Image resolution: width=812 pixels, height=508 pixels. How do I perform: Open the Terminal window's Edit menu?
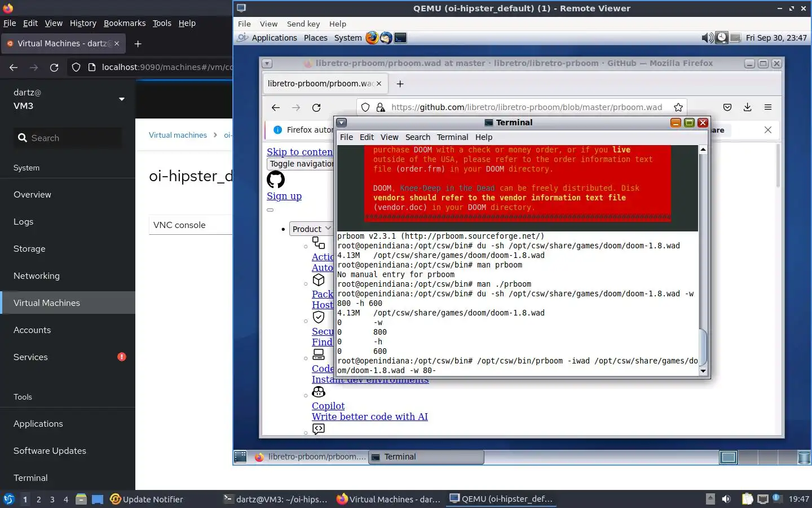pos(367,137)
